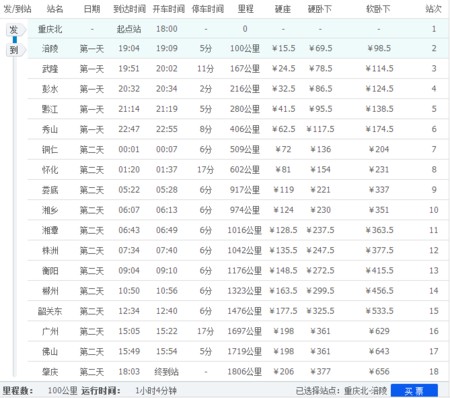Click the 发 departure marker tag
Viewport: 450px width, 398px height.
pos(15,30)
